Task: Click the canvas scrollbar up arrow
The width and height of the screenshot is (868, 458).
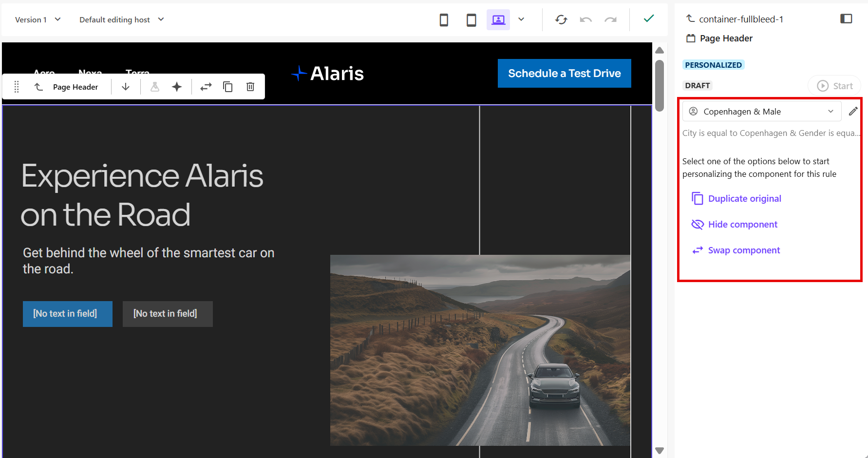Action: (660, 50)
